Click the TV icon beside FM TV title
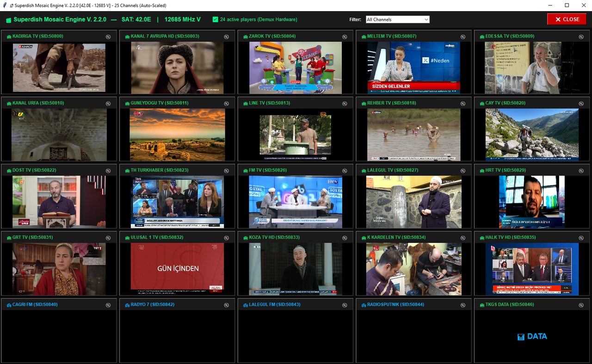This screenshot has height=364, width=592. [x=245, y=170]
